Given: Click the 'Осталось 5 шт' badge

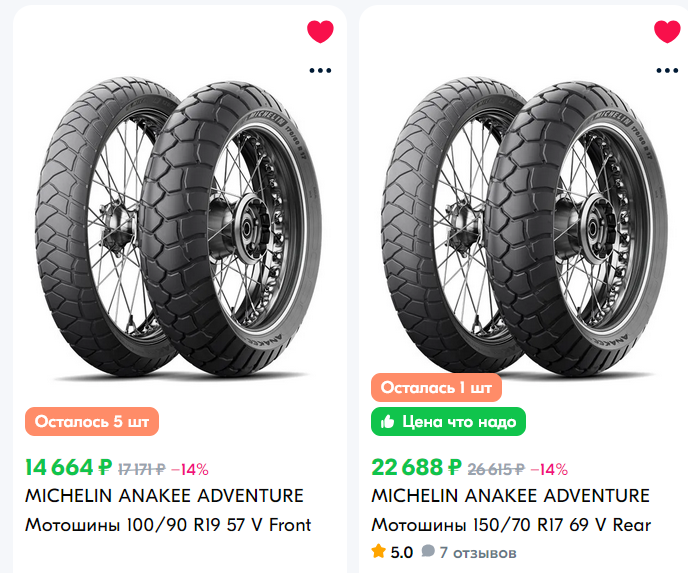Looking at the screenshot, I should pos(91,422).
